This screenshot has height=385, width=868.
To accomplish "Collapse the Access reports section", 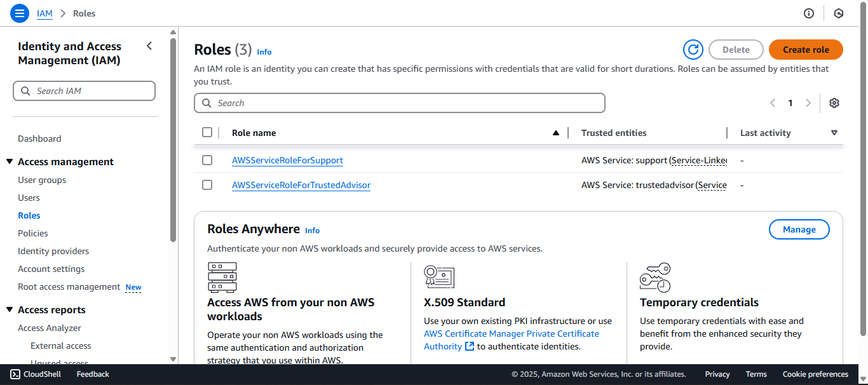I will click(x=10, y=309).
